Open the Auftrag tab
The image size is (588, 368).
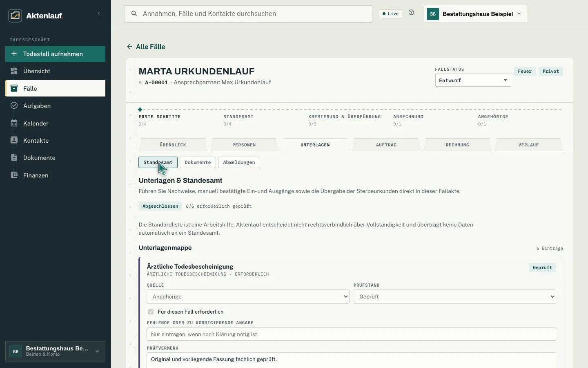click(386, 145)
